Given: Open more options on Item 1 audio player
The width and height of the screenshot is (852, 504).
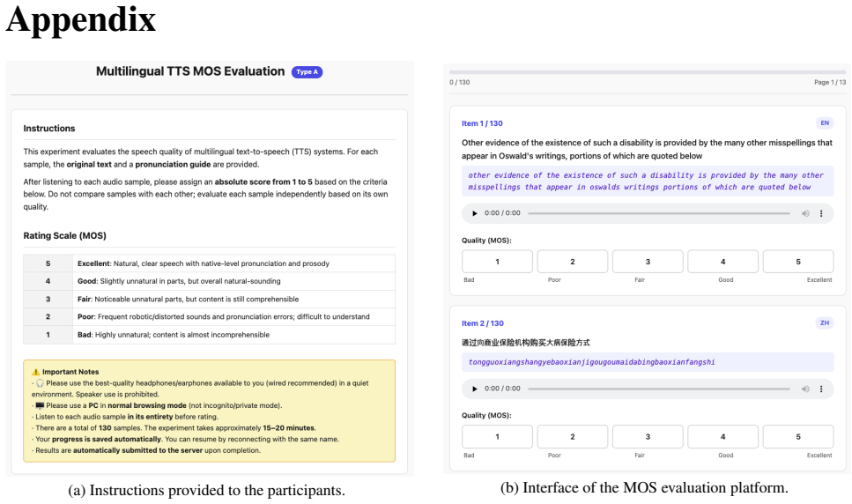Looking at the screenshot, I should pos(821,213).
